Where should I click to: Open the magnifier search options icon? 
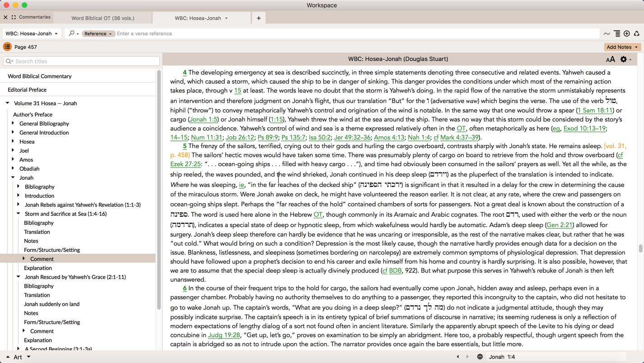(72, 33)
